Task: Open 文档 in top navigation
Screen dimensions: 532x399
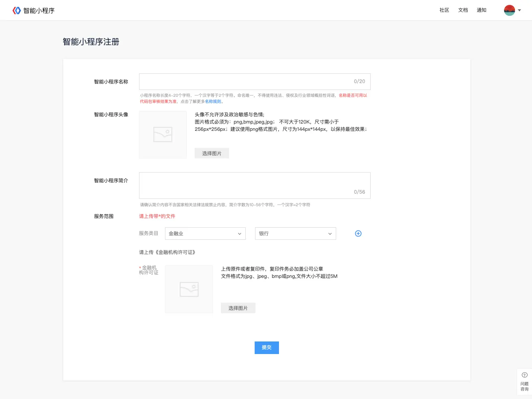Action: coord(463,10)
